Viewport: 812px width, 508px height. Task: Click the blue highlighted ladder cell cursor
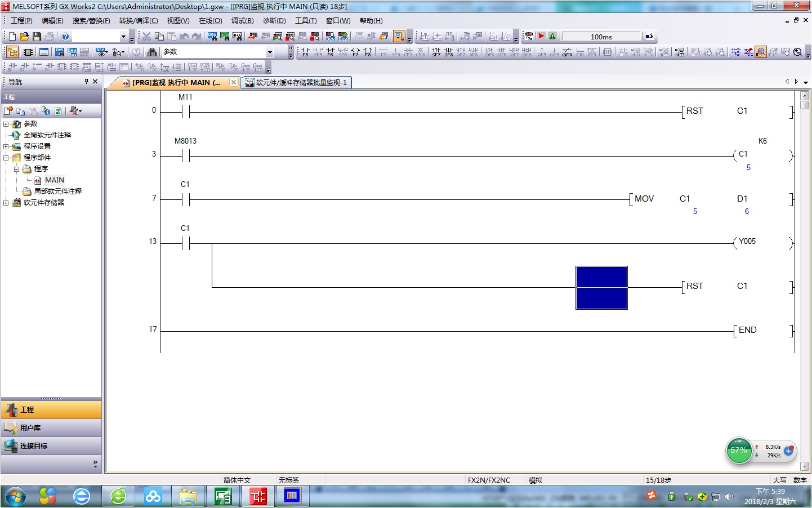click(x=601, y=288)
